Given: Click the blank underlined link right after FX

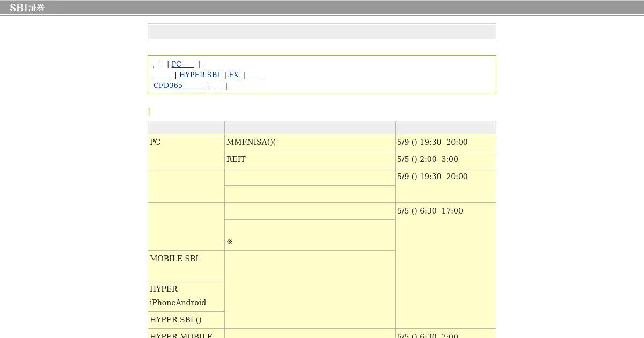Looking at the screenshot, I should (255, 75).
